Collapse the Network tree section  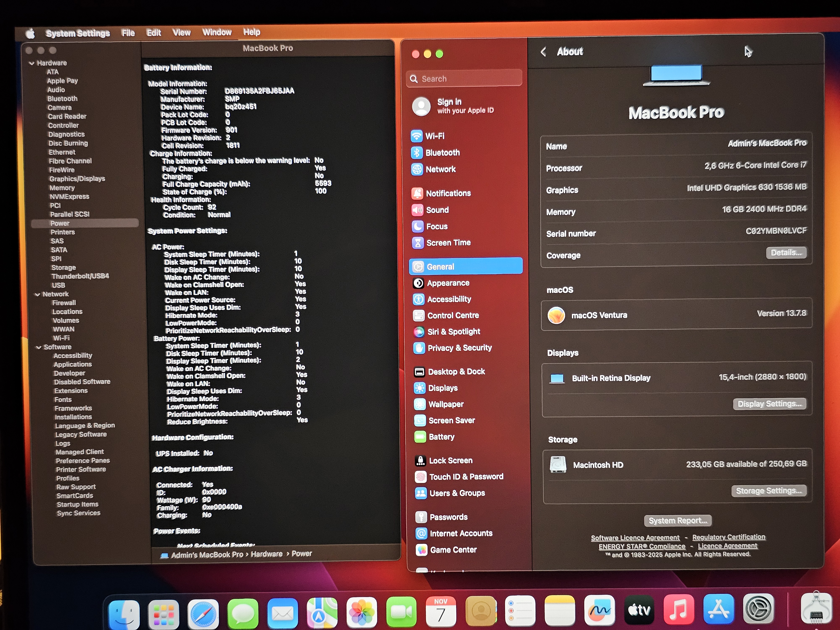[37, 294]
